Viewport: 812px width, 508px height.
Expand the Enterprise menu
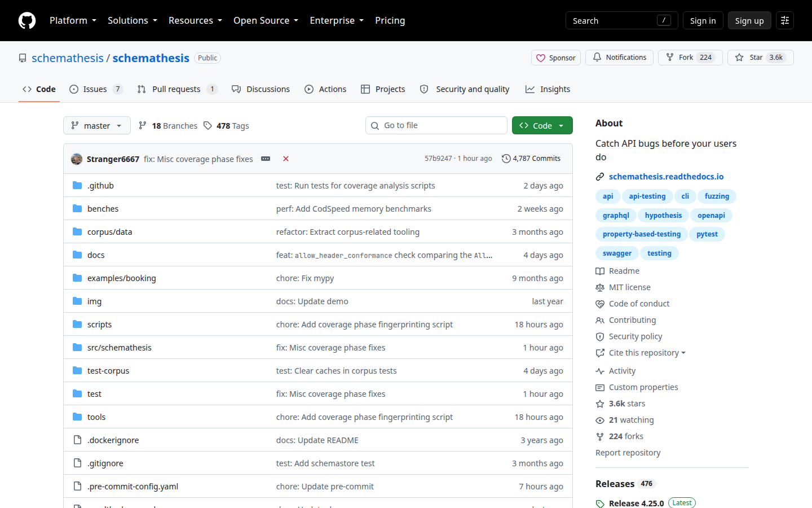[337, 20]
